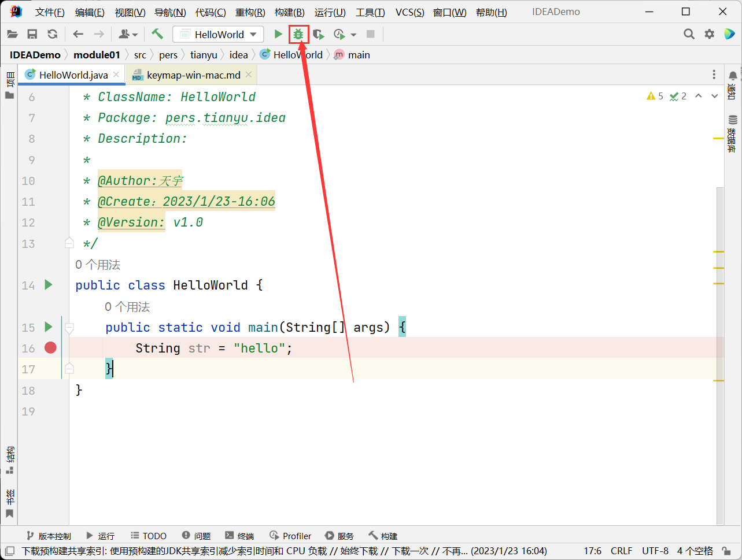
Task: Remove the breakpoint on line 16
Action: click(50, 348)
